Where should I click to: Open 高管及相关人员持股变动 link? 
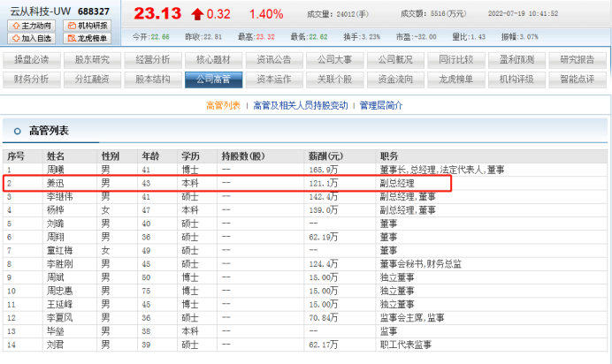point(301,106)
